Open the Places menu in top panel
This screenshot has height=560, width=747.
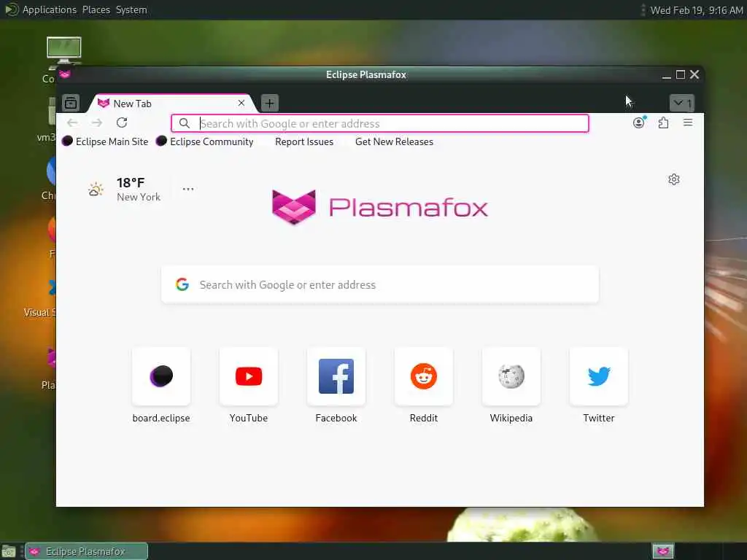[96, 9]
